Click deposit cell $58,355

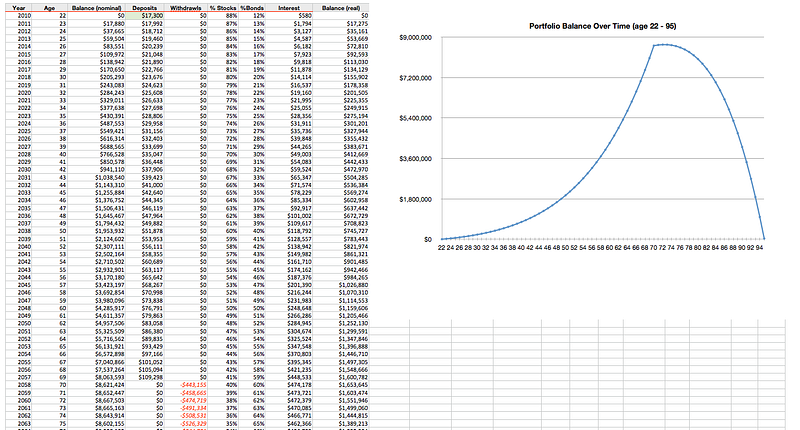[145, 254]
